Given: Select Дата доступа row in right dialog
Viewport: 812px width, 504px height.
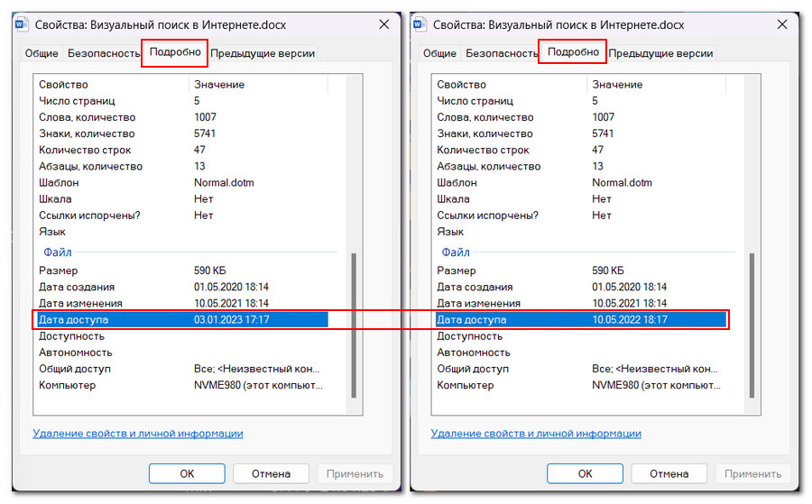Looking at the screenshot, I should click(579, 319).
